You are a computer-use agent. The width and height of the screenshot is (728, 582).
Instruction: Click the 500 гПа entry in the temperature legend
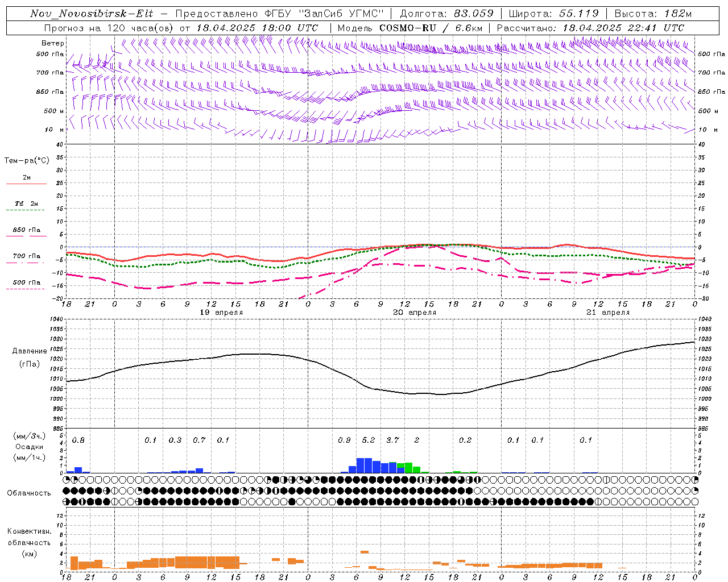[x=27, y=282]
